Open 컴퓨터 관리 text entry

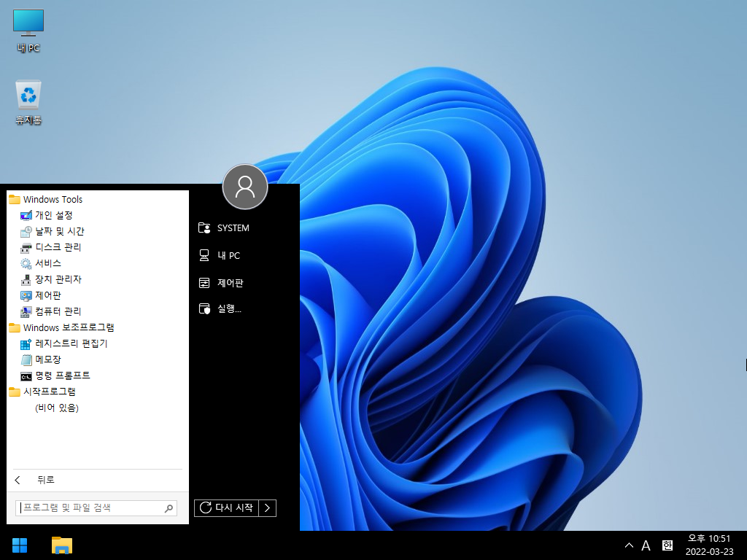pyautogui.click(x=58, y=311)
